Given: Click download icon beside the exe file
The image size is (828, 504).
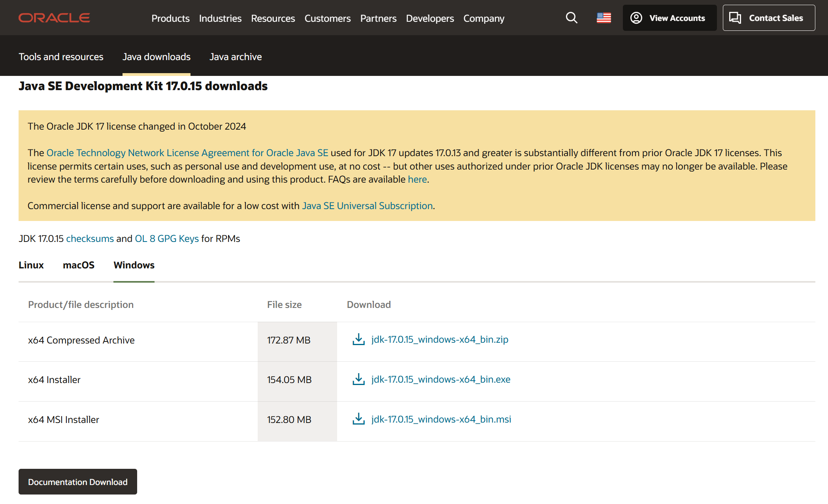Looking at the screenshot, I should pyautogui.click(x=358, y=379).
